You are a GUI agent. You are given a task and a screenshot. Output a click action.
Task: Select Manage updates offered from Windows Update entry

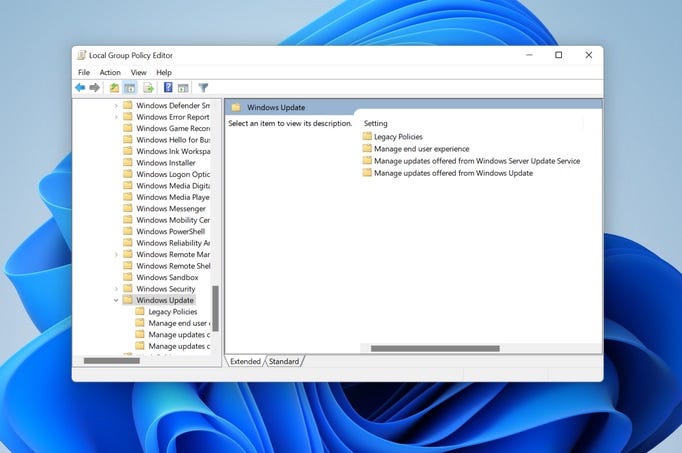454,173
